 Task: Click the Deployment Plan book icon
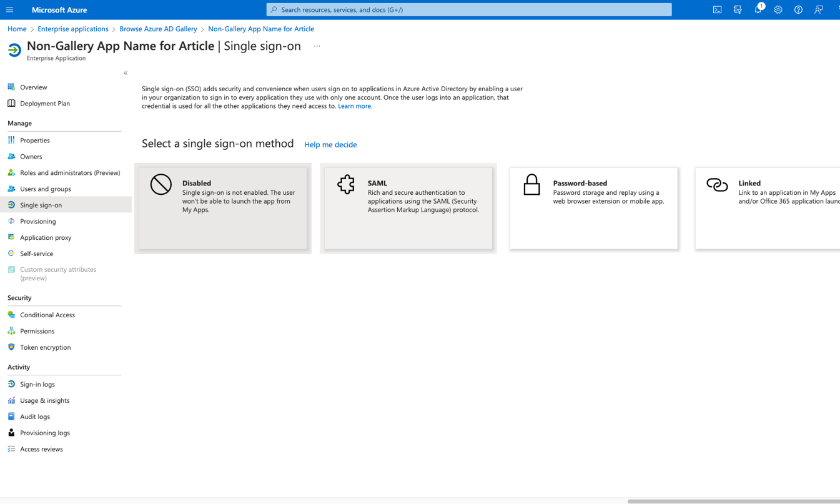click(11, 103)
